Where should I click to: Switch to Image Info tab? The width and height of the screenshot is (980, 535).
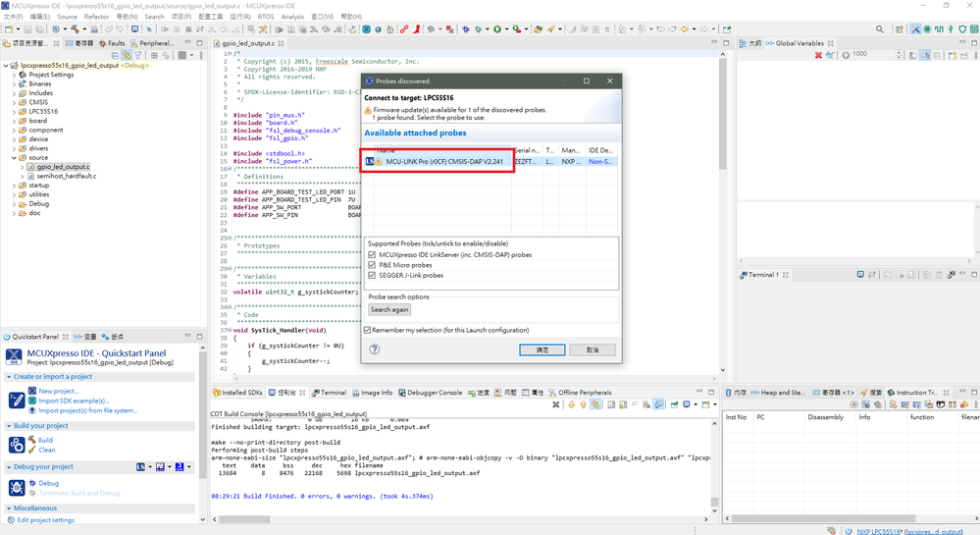[x=372, y=393]
